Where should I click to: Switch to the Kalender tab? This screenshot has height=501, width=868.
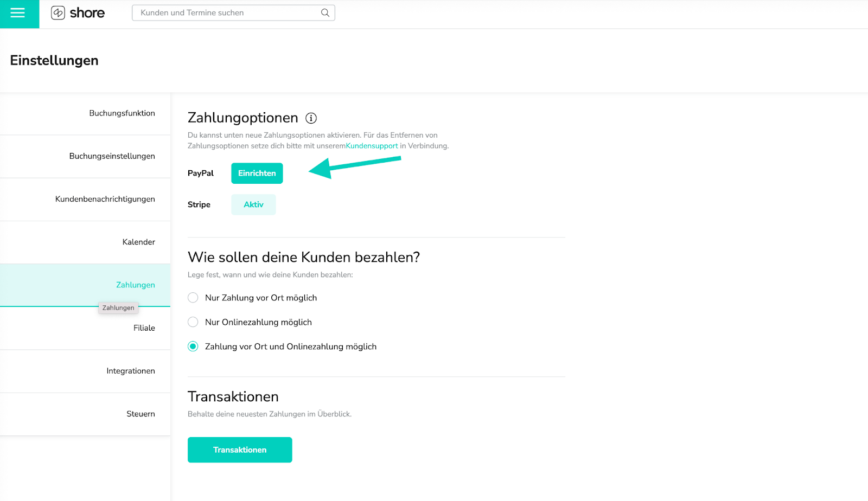pos(85,242)
